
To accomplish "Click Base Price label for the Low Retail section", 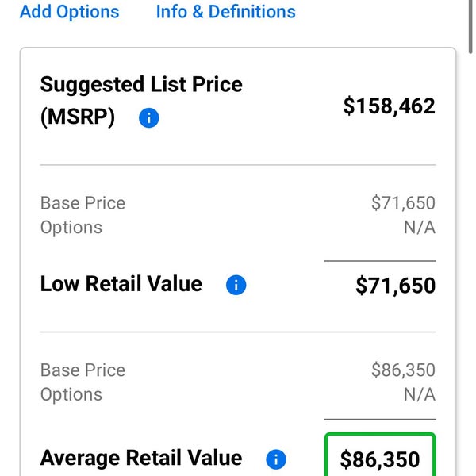I will pyautogui.click(x=83, y=203).
